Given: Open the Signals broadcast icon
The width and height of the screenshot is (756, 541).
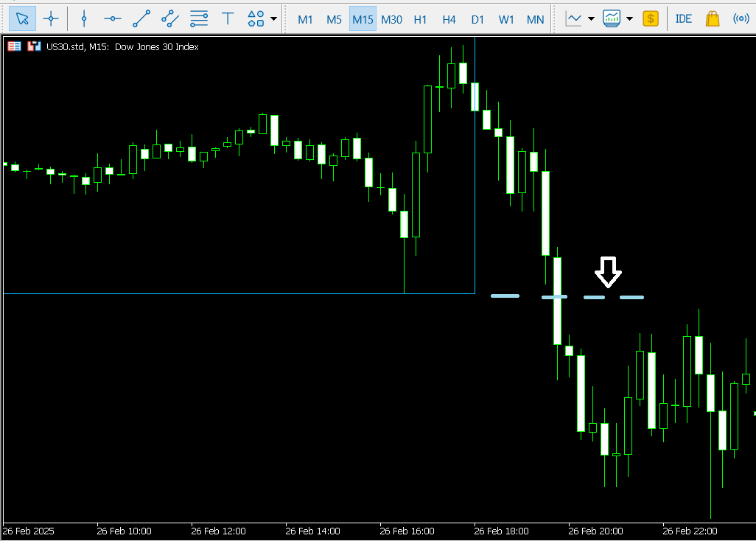Looking at the screenshot, I should coord(741,18).
